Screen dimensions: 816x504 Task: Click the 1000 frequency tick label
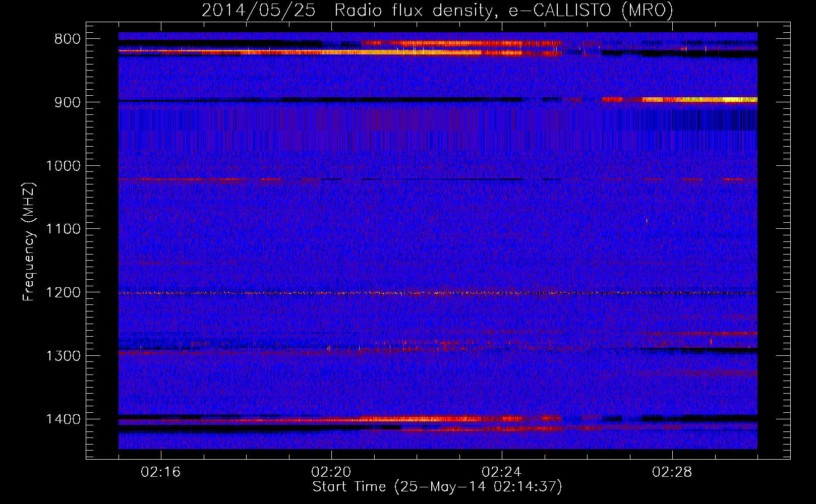point(63,166)
